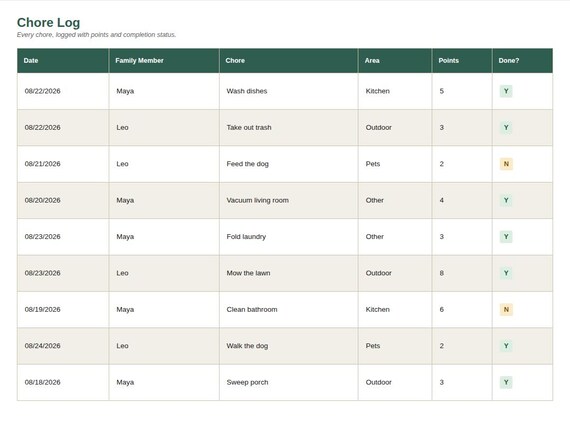Click the Chore Log page title

[48, 23]
